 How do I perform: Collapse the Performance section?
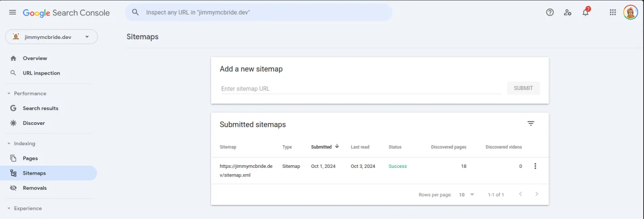pos(9,94)
